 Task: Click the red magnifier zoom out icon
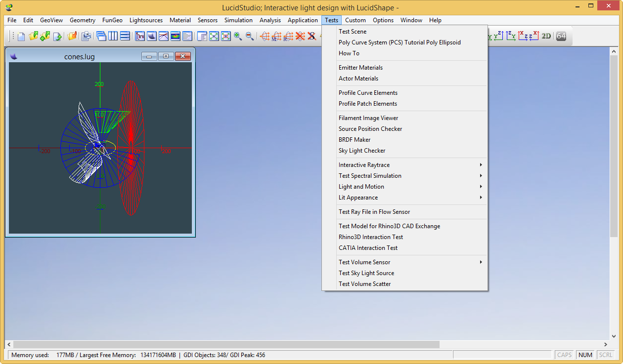(x=250, y=36)
